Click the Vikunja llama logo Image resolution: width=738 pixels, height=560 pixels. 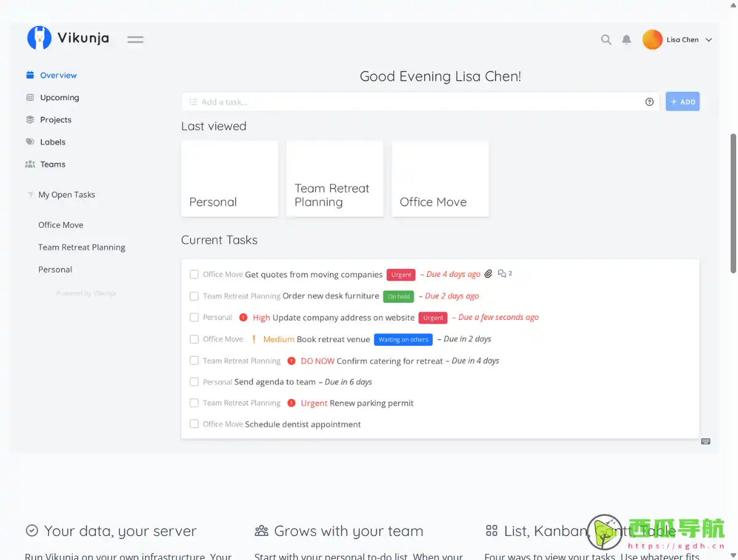39,38
